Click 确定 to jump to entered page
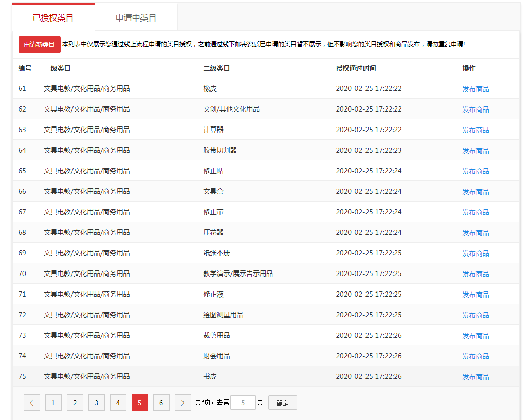Image resolution: width=531 pixels, height=420 pixels. pos(282,403)
